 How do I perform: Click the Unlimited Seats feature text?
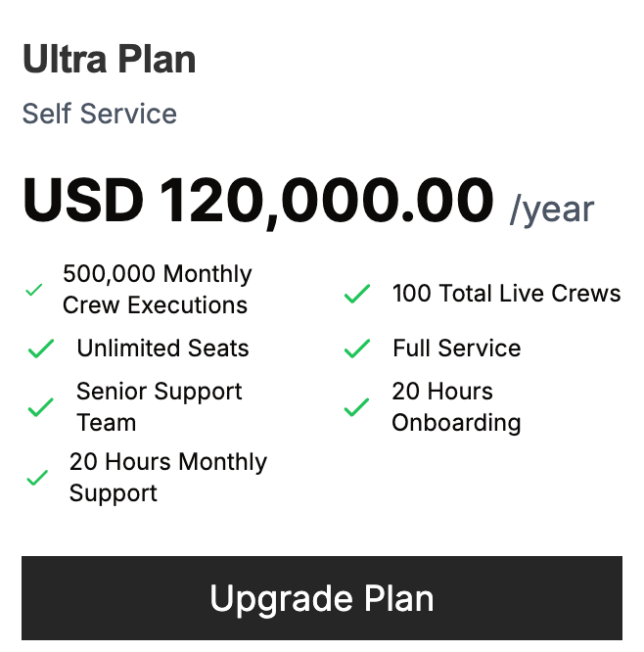tap(162, 349)
